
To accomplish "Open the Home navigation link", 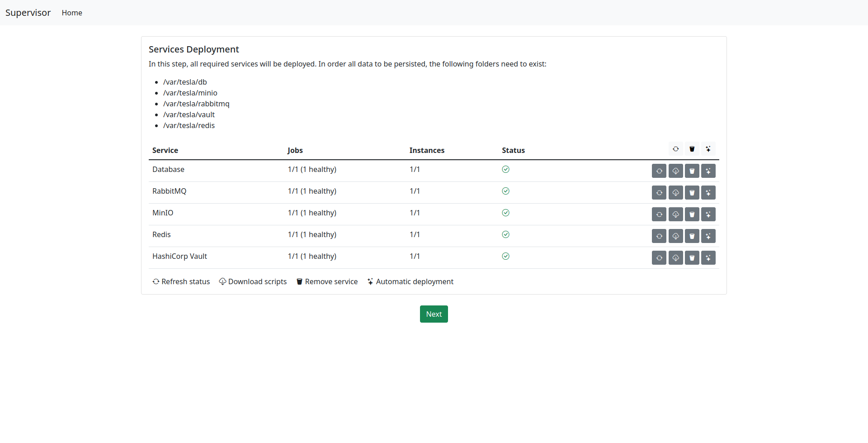I will point(72,13).
